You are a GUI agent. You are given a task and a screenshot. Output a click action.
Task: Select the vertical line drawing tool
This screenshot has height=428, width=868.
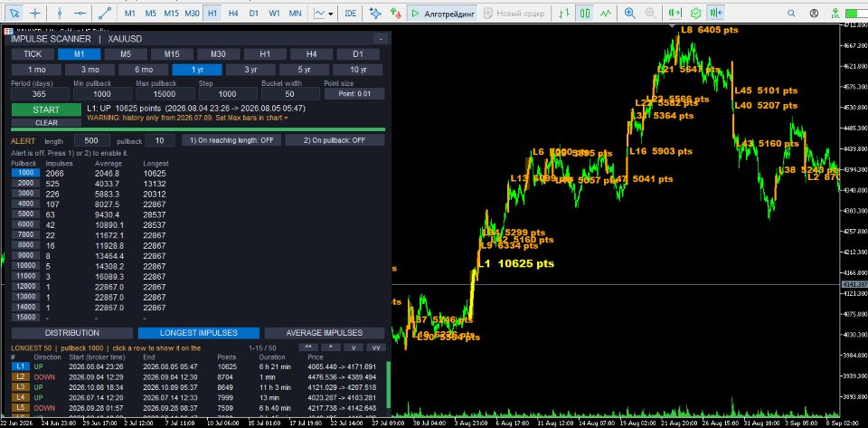click(x=60, y=13)
